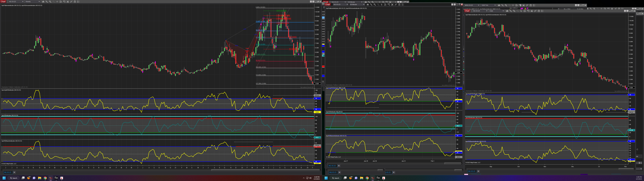Open Data Box icon in Weekly chart toolbar
Image resolution: width=644 pixels, height=181 pixels.
point(61,2)
